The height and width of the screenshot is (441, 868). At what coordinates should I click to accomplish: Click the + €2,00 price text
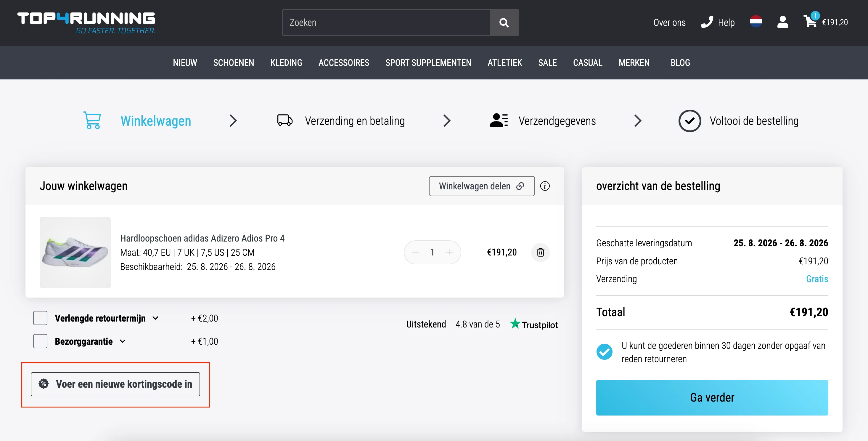pyautogui.click(x=205, y=318)
